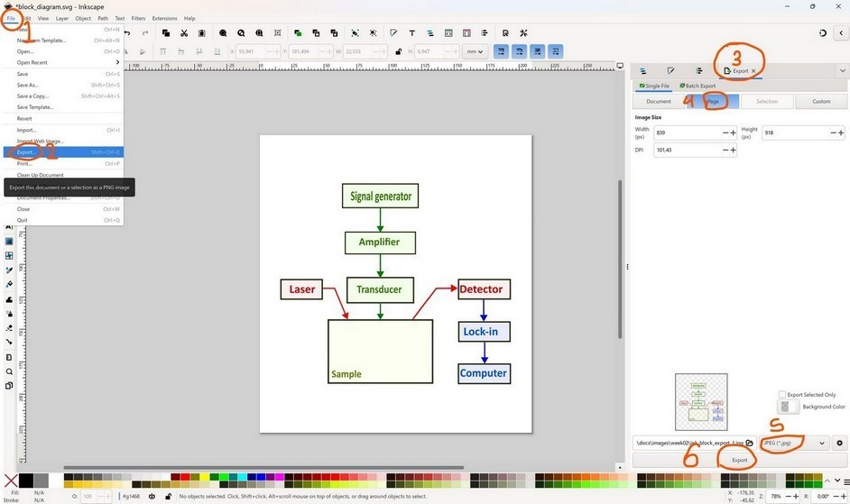This screenshot has width=850, height=504.
Task: Open Document Properties icon in toolbar
Action: [x=505, y=33]
